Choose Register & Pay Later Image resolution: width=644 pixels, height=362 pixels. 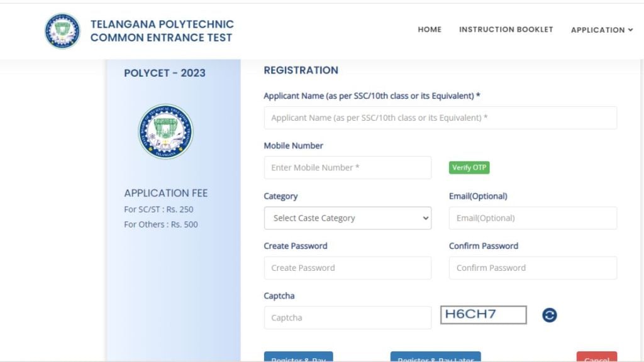(x=435, y=358)
